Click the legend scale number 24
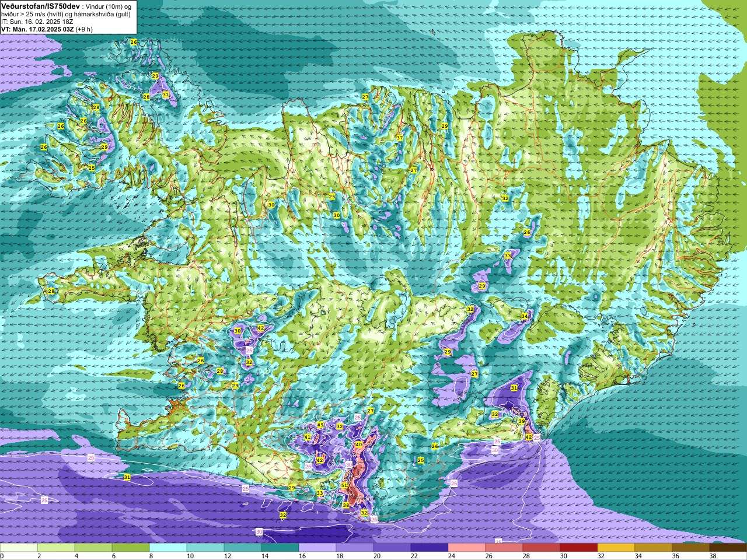Image resolution: width=747 pixels, height=560 pixels. (451, 556)
